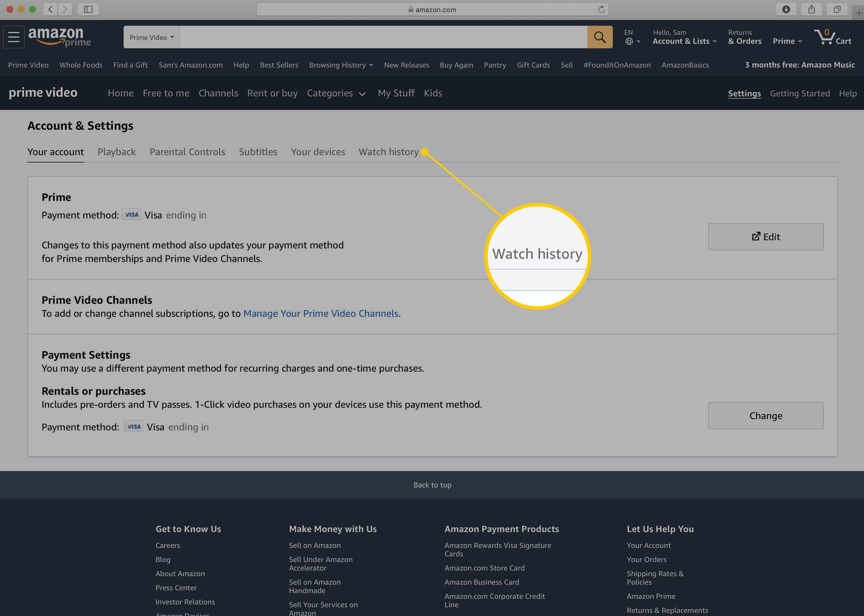The width and height of the screenshot is (864, 616).
Task: Click Manage Your Prime Video Channels link
Action: (321, 313)
